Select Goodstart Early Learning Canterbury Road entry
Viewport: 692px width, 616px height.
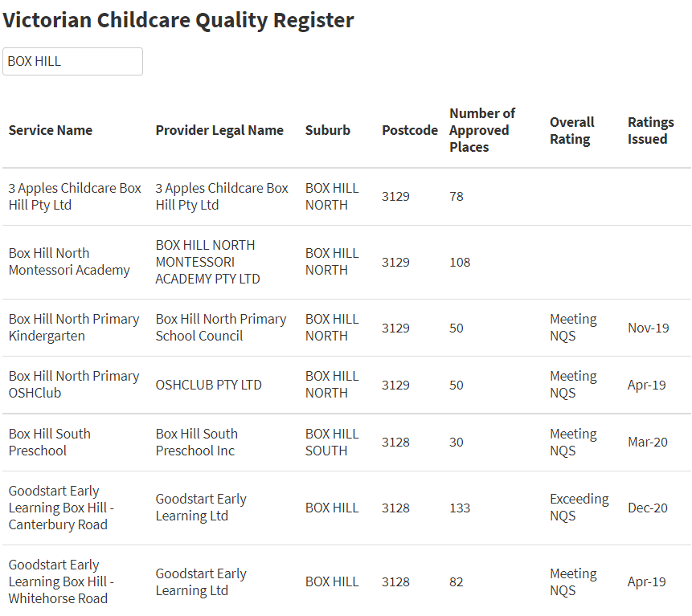pyautogui.click(x=61, y=508)
